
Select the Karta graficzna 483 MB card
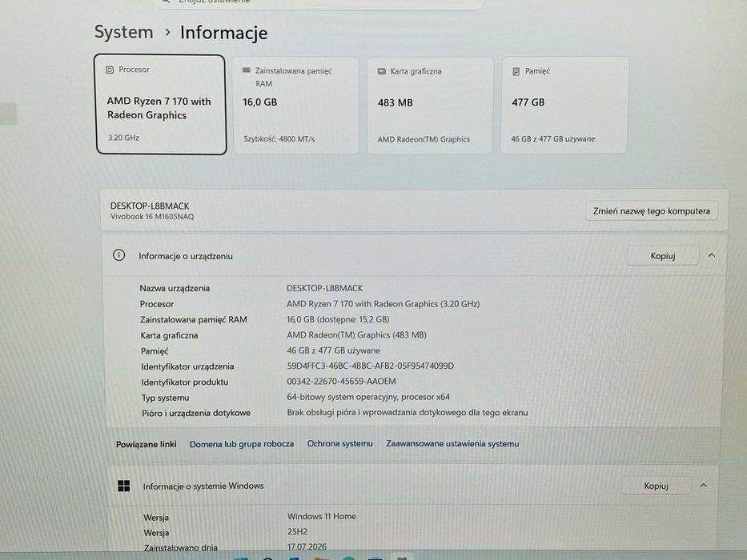click(430, 106)
